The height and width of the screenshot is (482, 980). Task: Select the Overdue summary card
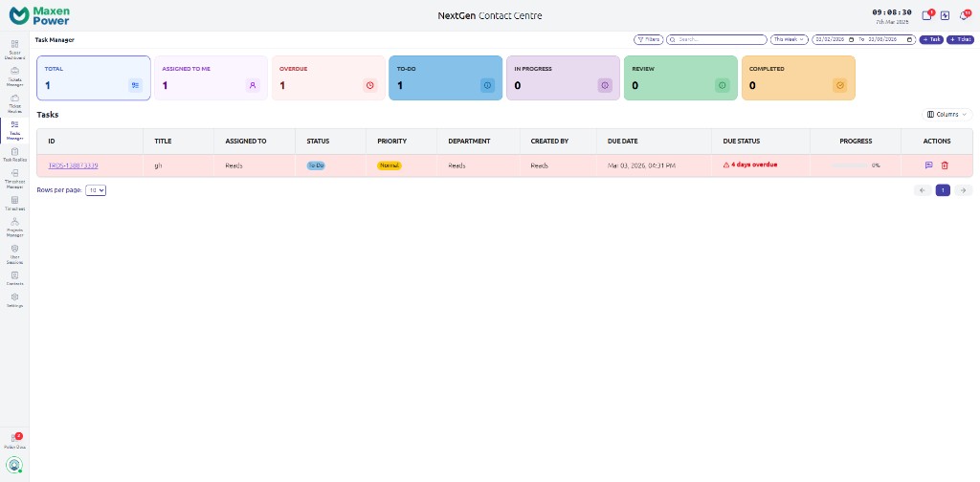click(327, 77)
